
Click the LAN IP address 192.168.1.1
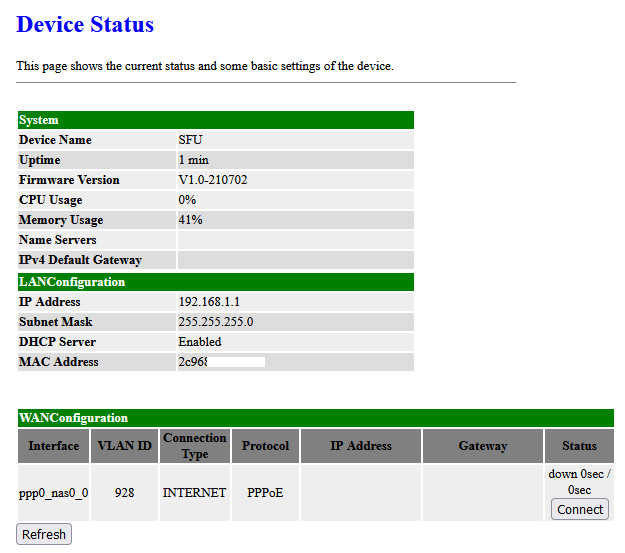point(209,302)
